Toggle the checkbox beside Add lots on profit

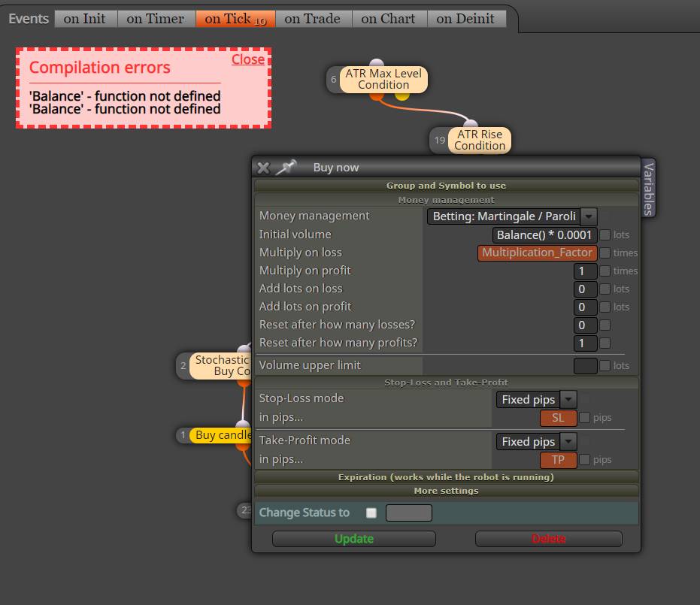click(x=605, y=307)
